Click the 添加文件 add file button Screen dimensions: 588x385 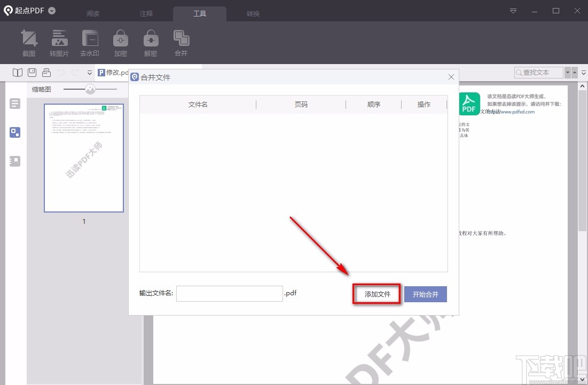pyautogui.click(x=377, y=294)
